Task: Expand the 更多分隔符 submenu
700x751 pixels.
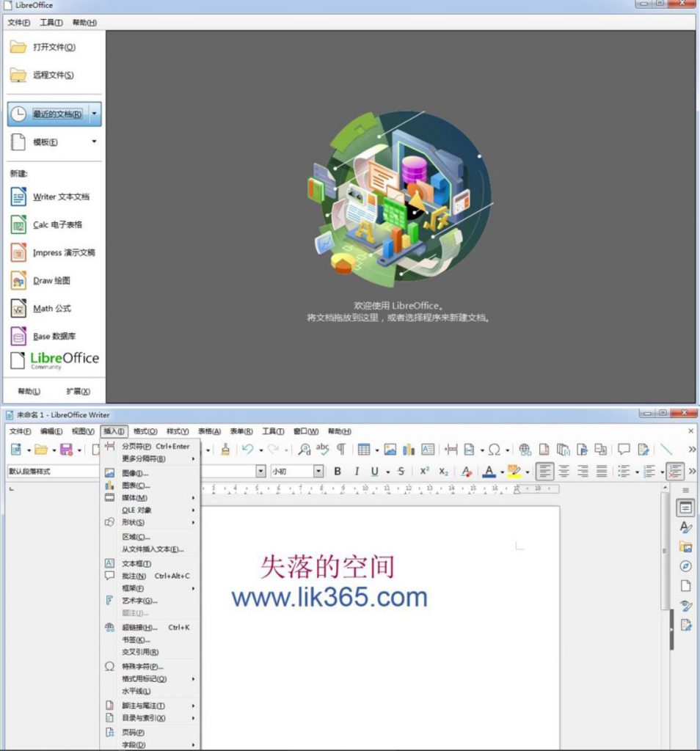Action: (150, 459)
